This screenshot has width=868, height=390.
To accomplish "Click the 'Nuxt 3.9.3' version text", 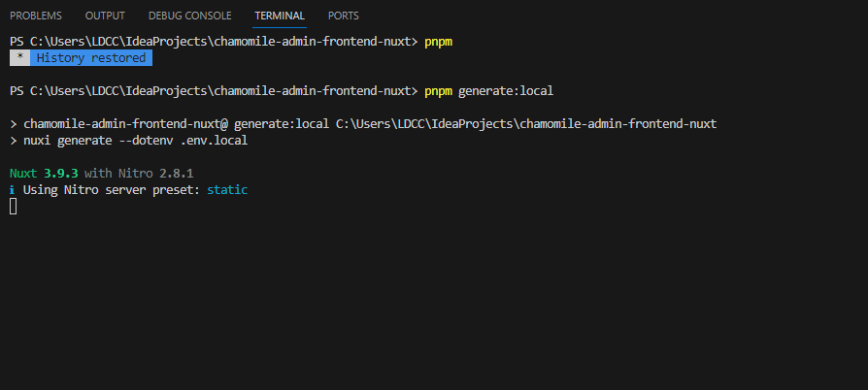I will (x=44, y=174).
